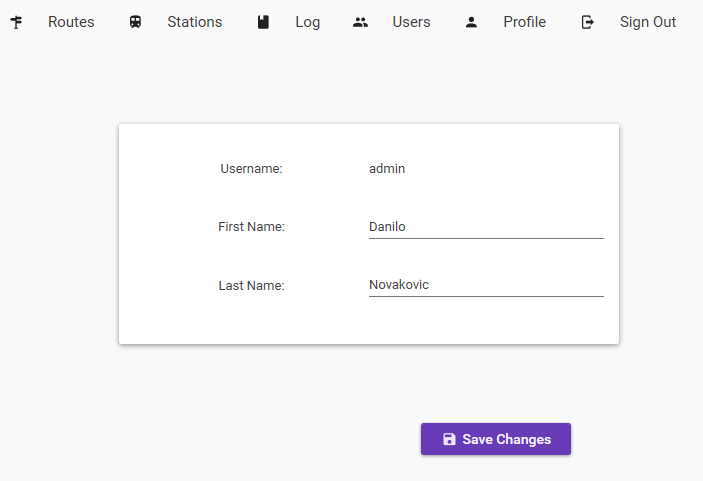Click the train icon beside Stations
The image size is (703, 481).
pyautogui.click(x=135, y=22)
